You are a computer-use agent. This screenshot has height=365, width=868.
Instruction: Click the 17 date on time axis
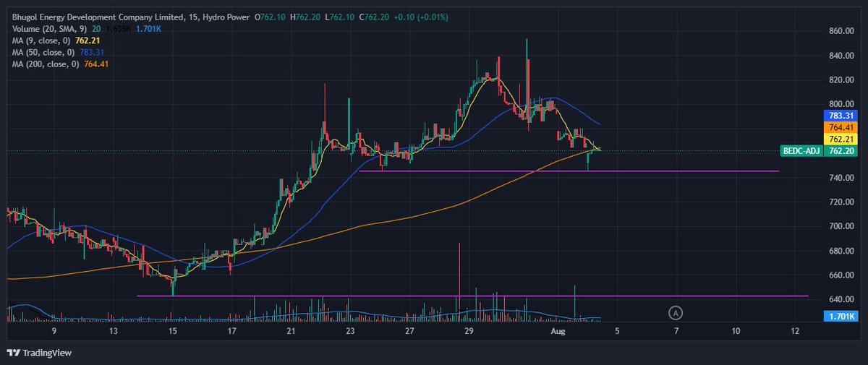(x=231, y=330)
